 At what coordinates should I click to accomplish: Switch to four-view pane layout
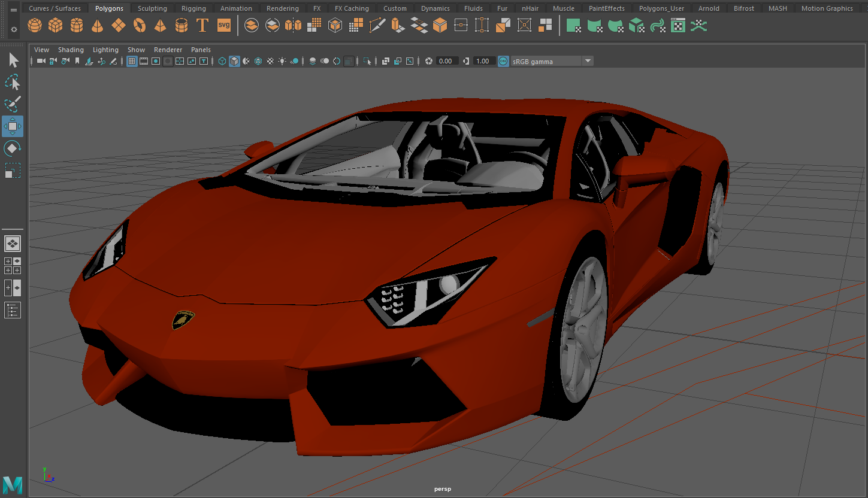13,266
